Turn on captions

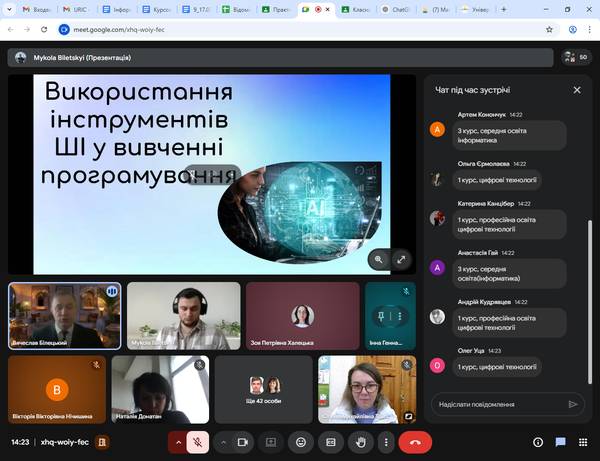(331, 441)
